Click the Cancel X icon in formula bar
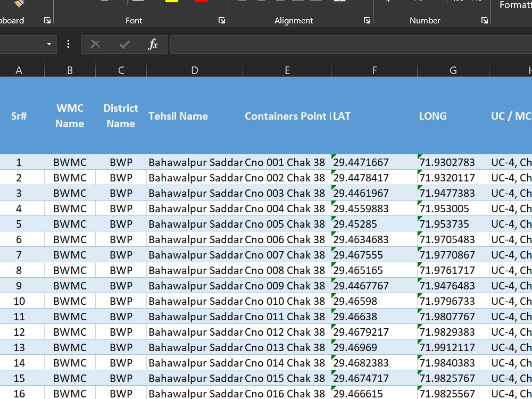 click(x=96, y=45)
